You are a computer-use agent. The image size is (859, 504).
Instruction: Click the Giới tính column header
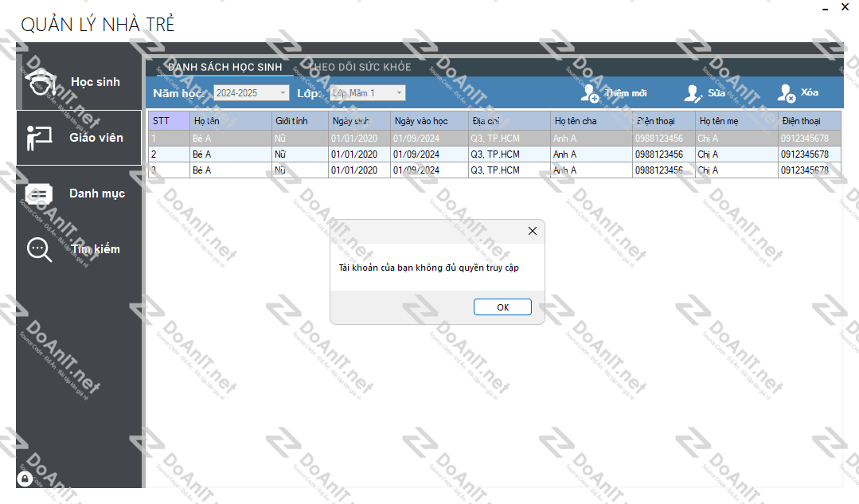point(299,120)
